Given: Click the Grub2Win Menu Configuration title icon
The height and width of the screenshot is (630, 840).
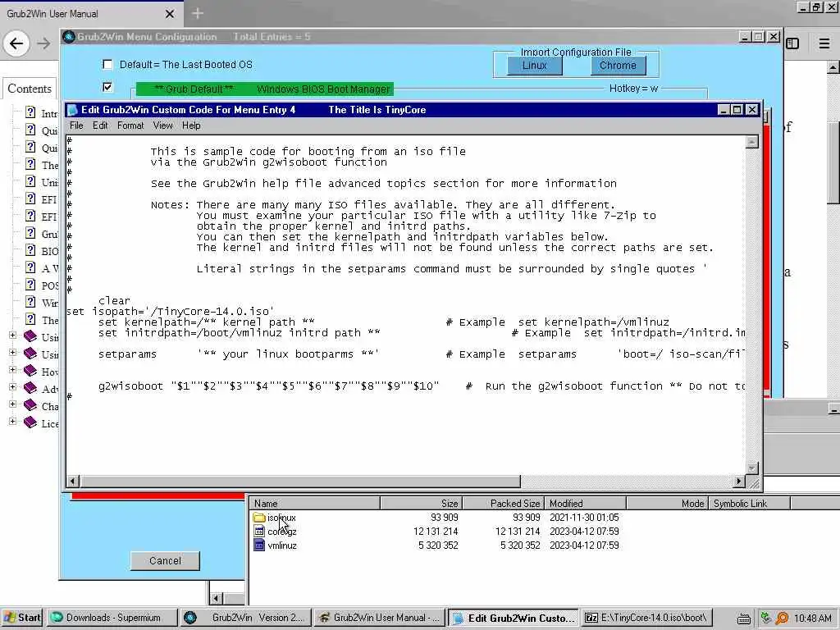Looking at the screenshot, I should 69,36.
